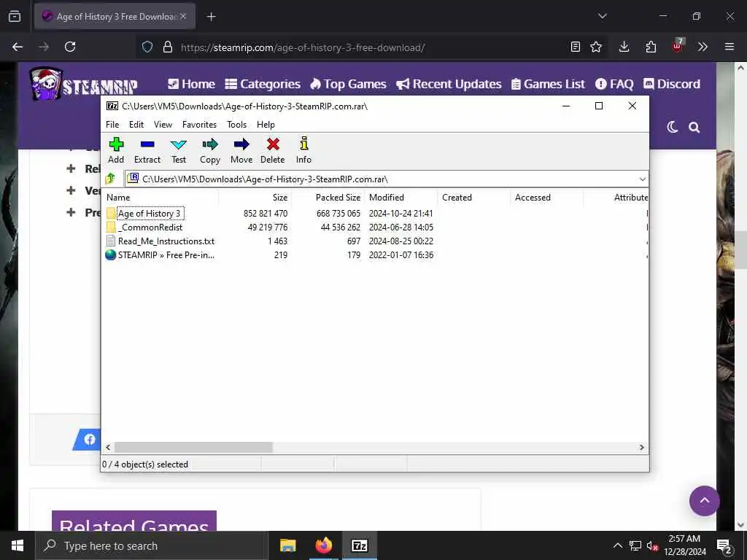Bookmark this page with the star
The height and width of the screenshot is (560, 747).
click(x=596, y=47)
